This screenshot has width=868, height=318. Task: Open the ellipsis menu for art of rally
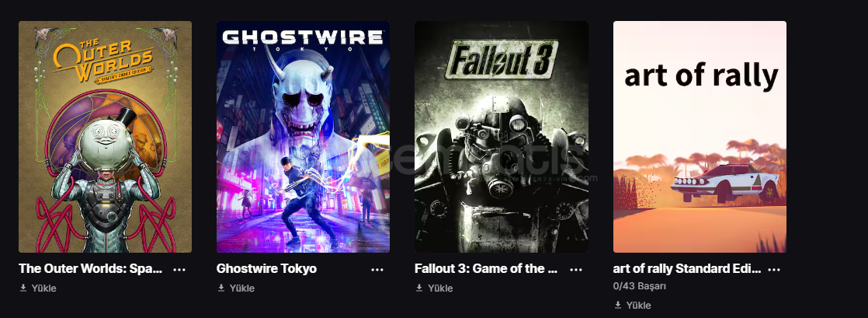(x=774, y=269)
